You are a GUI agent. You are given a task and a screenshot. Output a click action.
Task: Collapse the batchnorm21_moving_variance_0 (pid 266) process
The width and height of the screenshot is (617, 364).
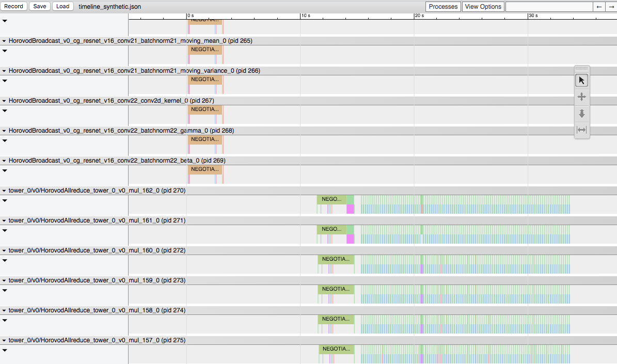click(4, 71)
